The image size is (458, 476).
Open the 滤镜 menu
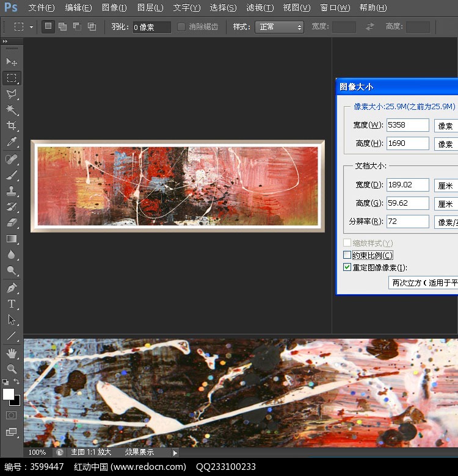(260, 7)
